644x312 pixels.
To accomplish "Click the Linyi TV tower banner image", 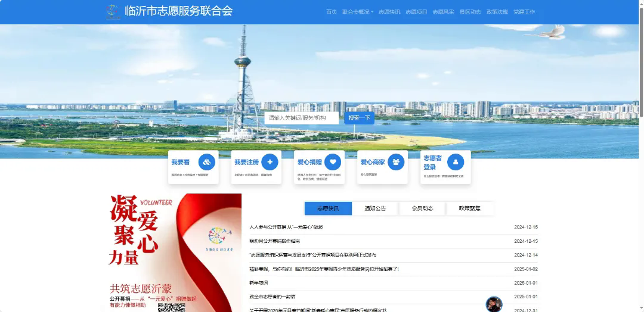I will pos(319,91).
